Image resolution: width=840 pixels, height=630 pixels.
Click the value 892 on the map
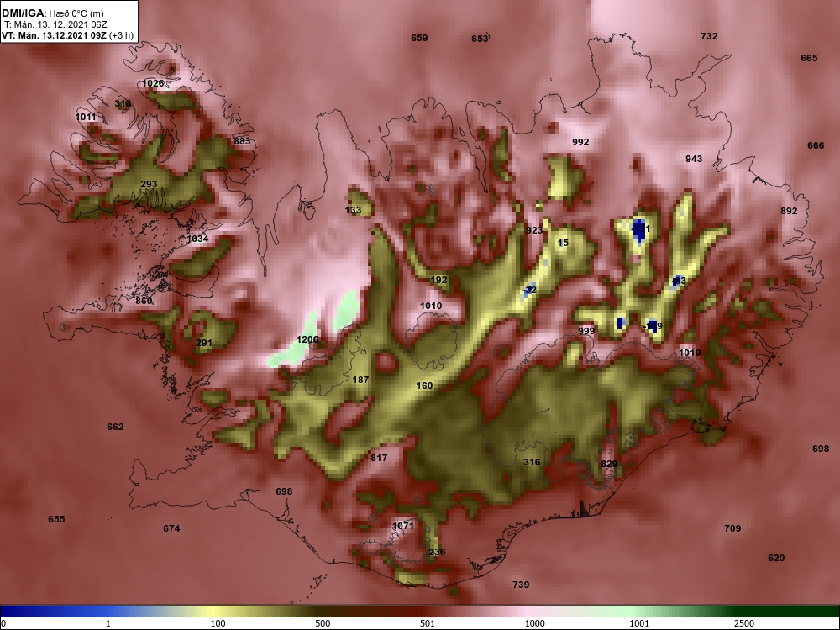coord(789,211)
